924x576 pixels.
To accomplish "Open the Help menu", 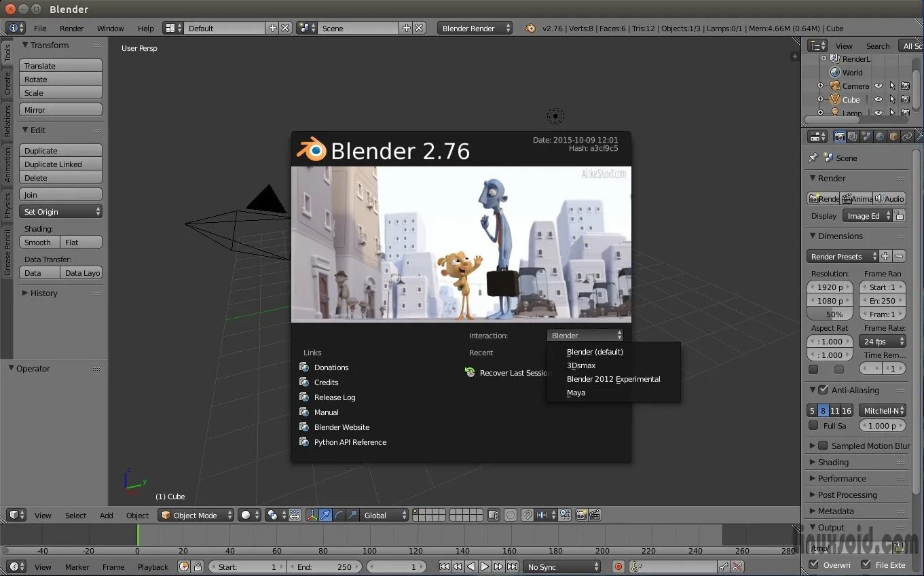I will pos(145,28).
